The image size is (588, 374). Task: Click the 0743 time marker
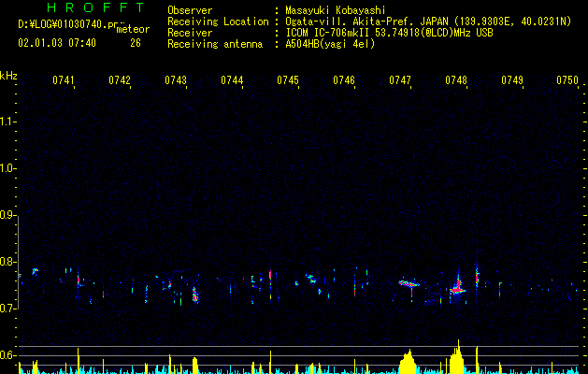tap(176, 79)
